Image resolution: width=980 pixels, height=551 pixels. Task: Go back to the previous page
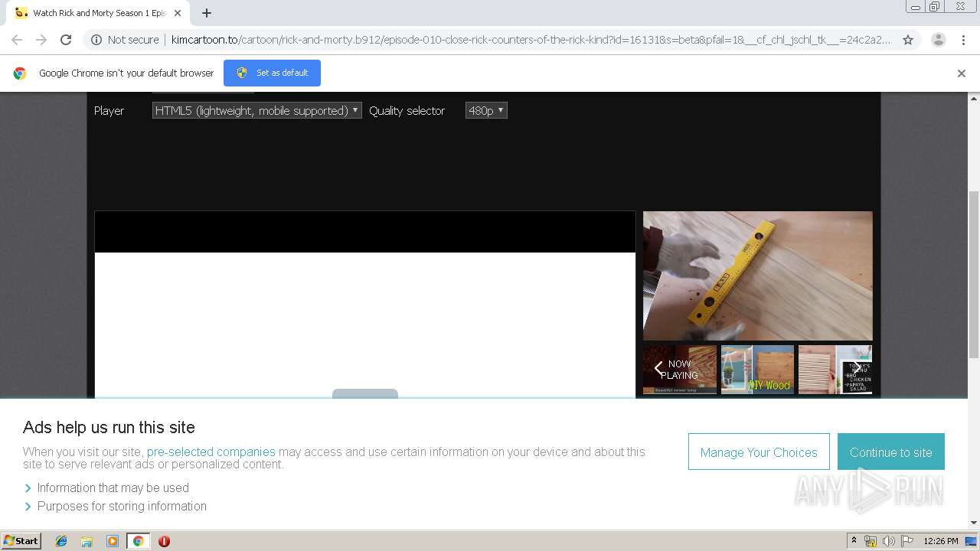click(x=17, y=40)
